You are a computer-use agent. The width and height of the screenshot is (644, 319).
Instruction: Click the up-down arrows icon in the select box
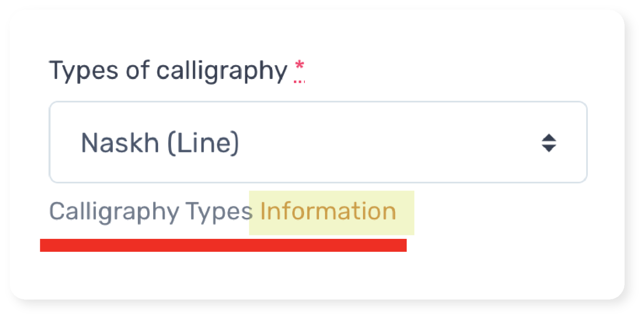click(548, 143)
